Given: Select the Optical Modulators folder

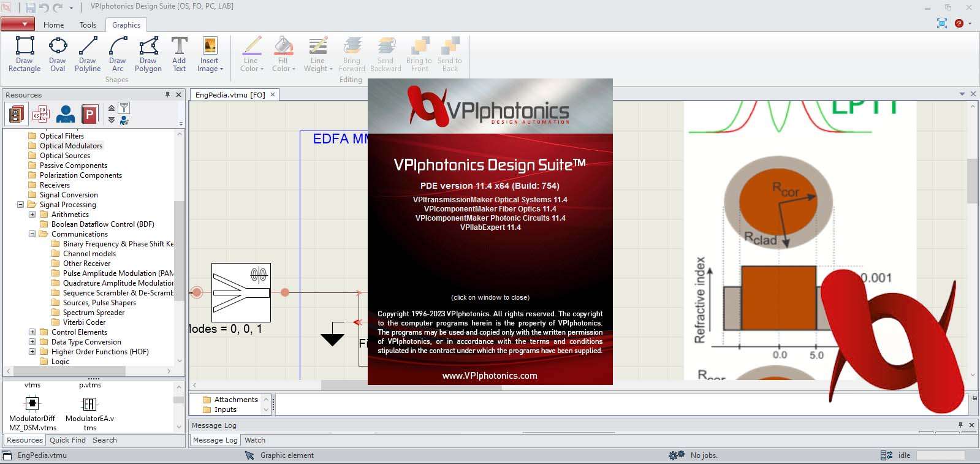Looking at the screenshot, I should coord(71,146).
